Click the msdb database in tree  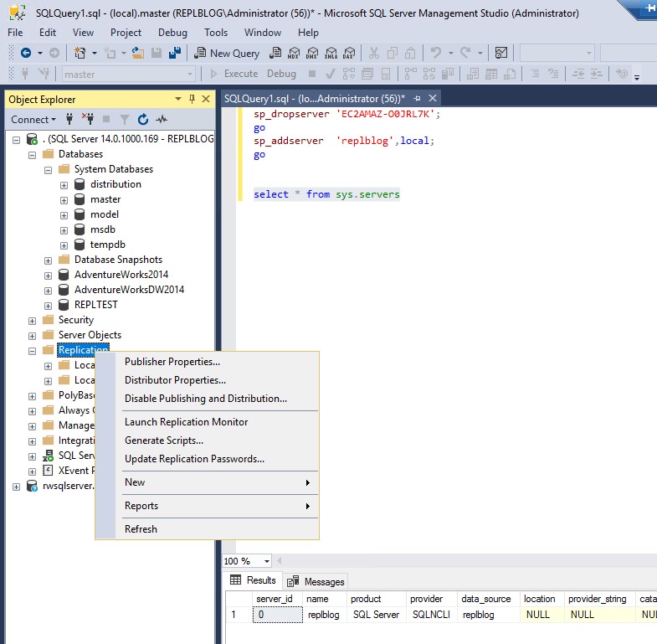pos(103,229)
